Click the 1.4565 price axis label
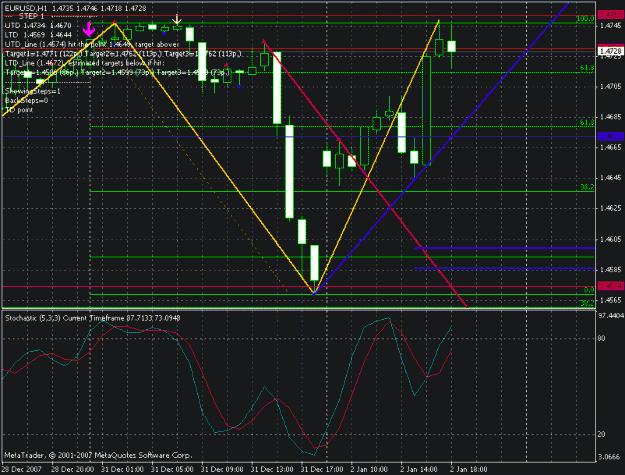Image resolution: width=625 pixels, height=475 pixels. pyautogui.click(x=610, y=300)
